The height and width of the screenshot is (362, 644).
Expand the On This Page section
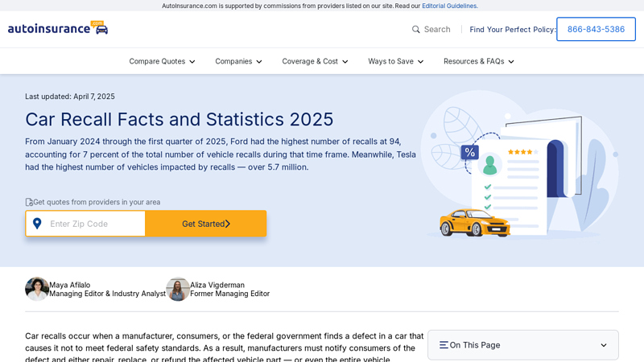(x=522, y=345)
